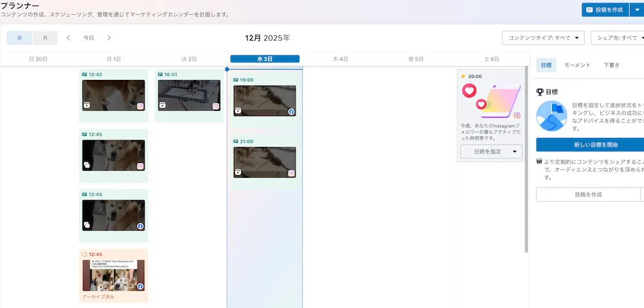Viewport: 644px width, 308px height.
Task: Click scheduled icon beside 21:00 time
Action: tap(236, 141)
